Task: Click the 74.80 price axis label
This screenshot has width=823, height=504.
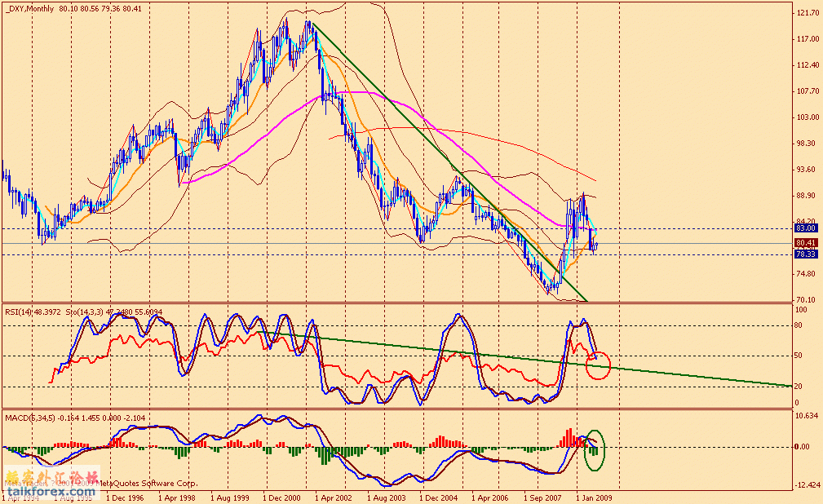Action: click(806, 274)
